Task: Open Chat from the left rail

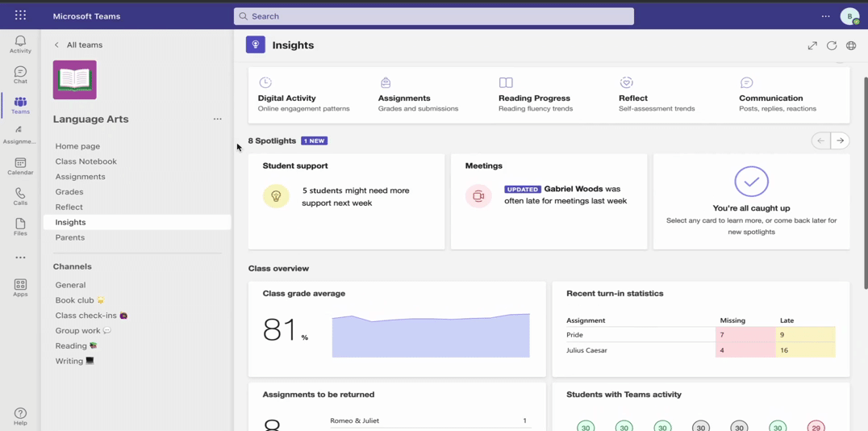Action: tap(20, 75)
